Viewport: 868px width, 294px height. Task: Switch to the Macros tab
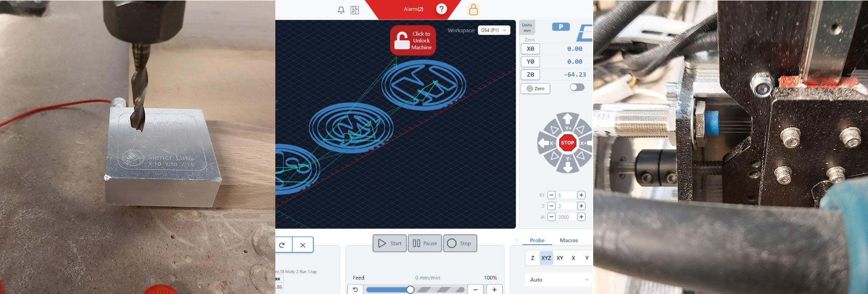coord(569,240)
